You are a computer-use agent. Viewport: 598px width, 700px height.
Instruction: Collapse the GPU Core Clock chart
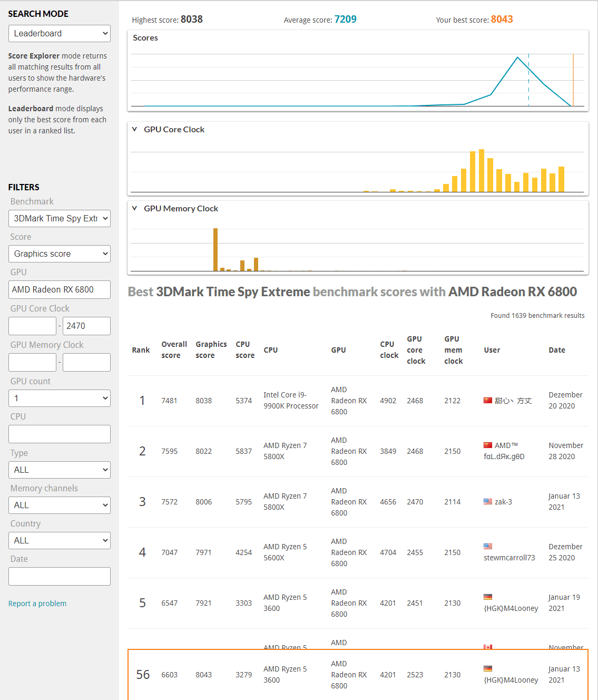(134, 129)
